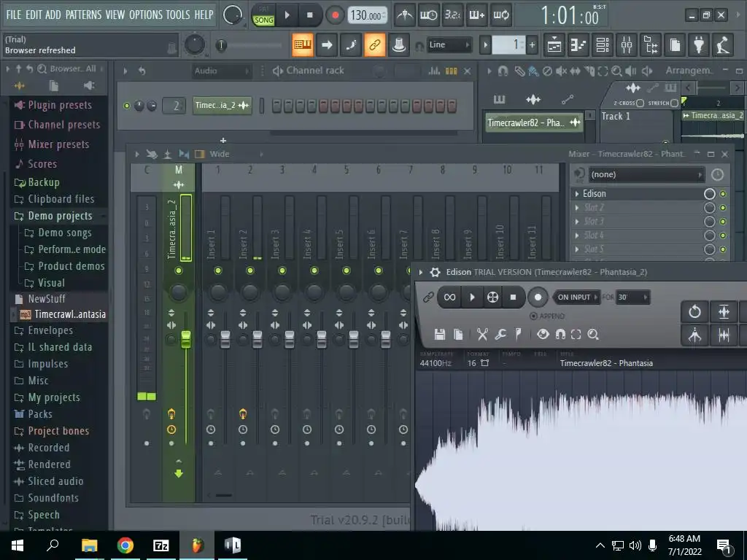The image size is (747, 560).
Task: Toggle the 3.2.1 countdown before recording
Action: click(452, 15)
